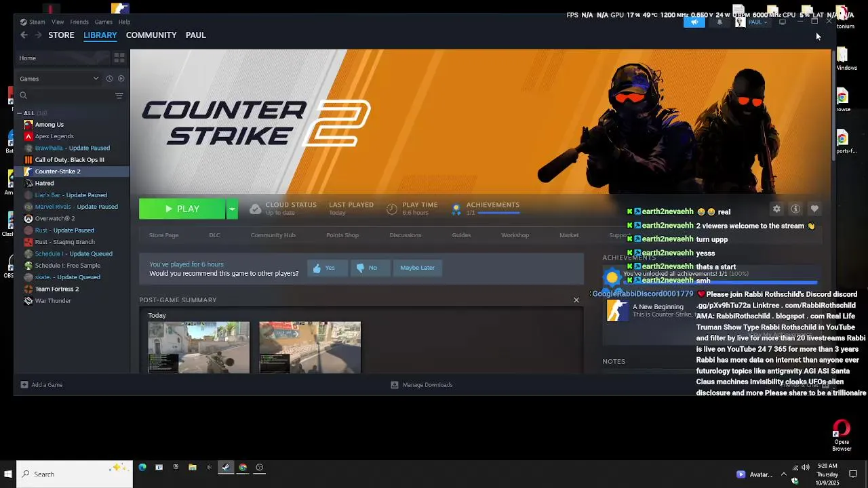
Task: Open game settings gear icon
Action: pos(776,209)
